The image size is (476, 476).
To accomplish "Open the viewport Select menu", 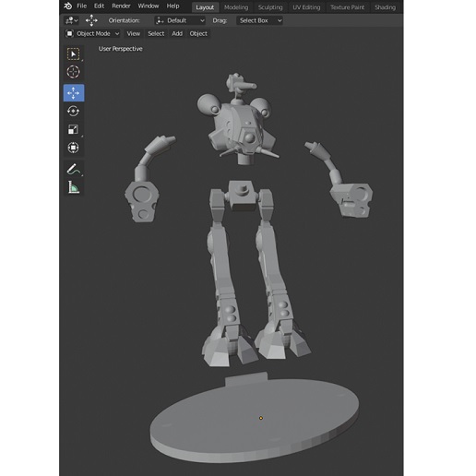I will tap(156, 33).
